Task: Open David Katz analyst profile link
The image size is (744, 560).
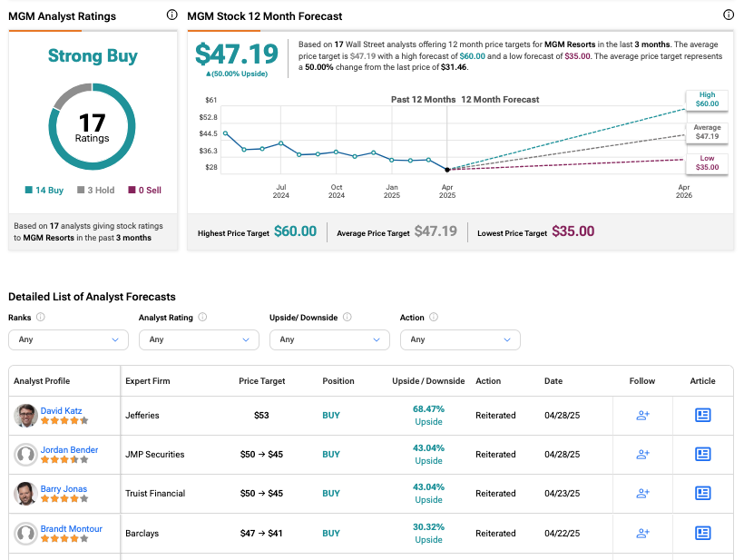Action: (61, 410)
